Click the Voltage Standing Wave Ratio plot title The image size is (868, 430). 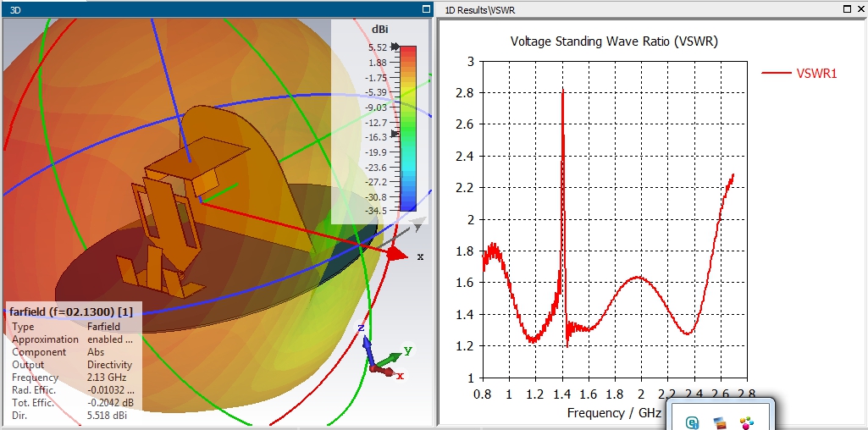coord(614,41)
